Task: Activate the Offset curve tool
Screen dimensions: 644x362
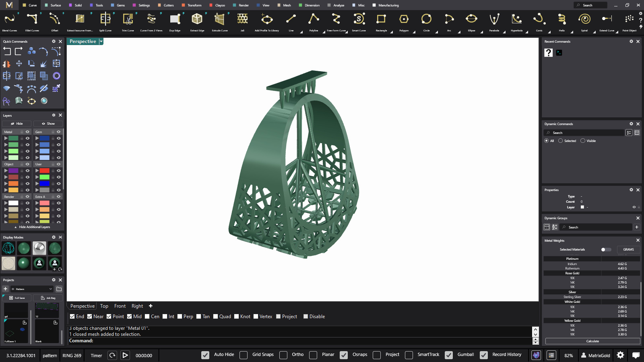Action: (x=55, y=22)
